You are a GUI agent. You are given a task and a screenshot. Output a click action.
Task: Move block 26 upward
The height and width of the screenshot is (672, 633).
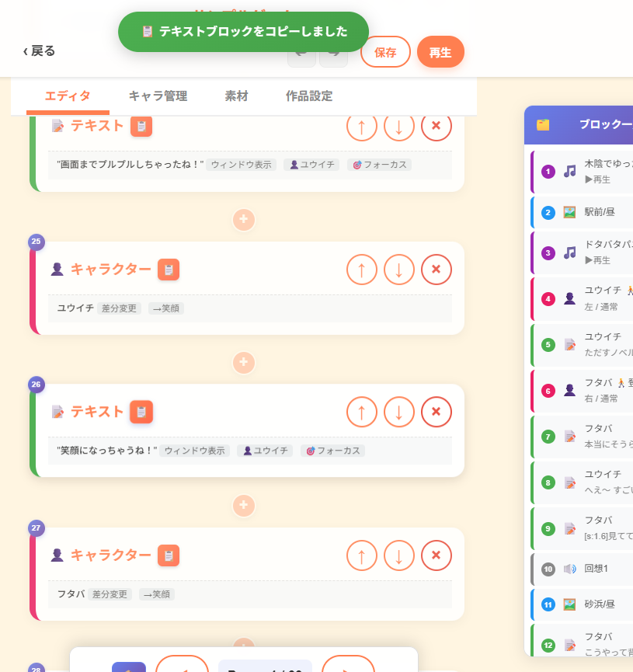pyautogui.click(x=362, y=412)
